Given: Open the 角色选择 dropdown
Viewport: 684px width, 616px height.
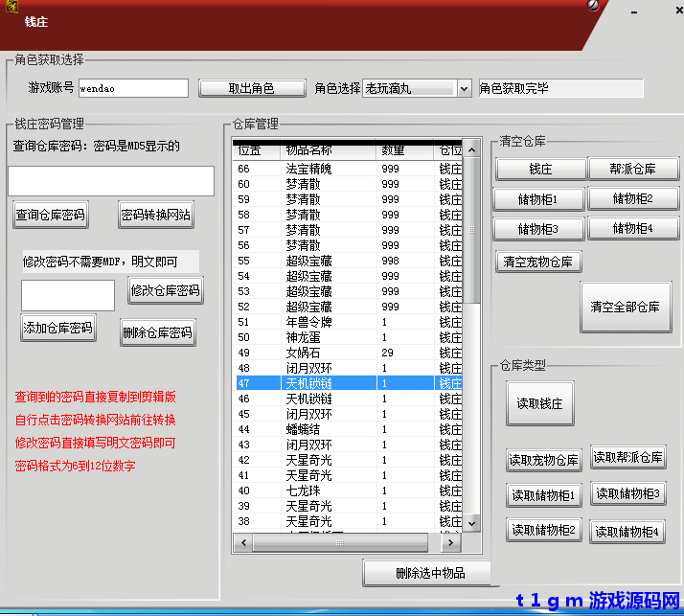Looking at the screenshot, I should 464,88.
